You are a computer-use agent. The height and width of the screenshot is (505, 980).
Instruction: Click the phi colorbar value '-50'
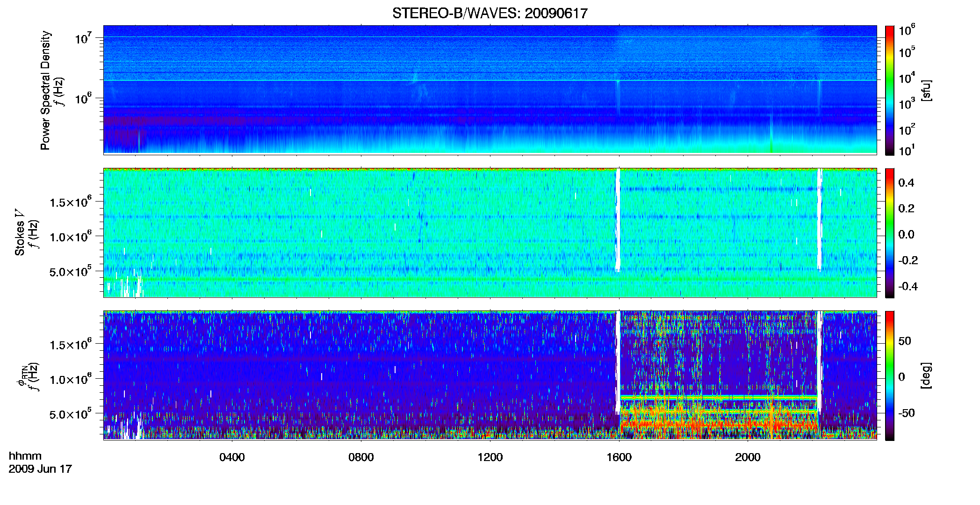(907, 413)
